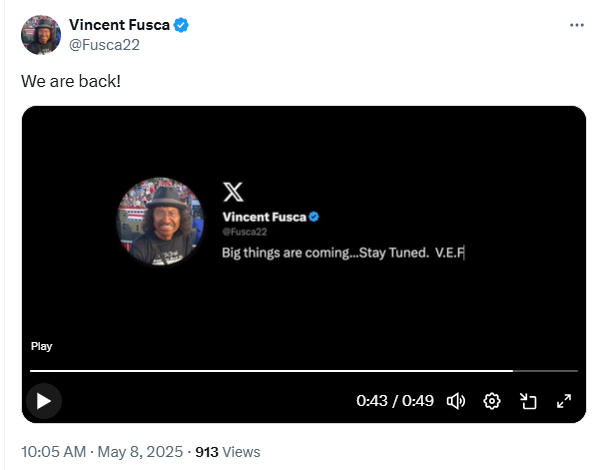
Task: Click the verified badge inside the video
Action: (x=313, y=217)
